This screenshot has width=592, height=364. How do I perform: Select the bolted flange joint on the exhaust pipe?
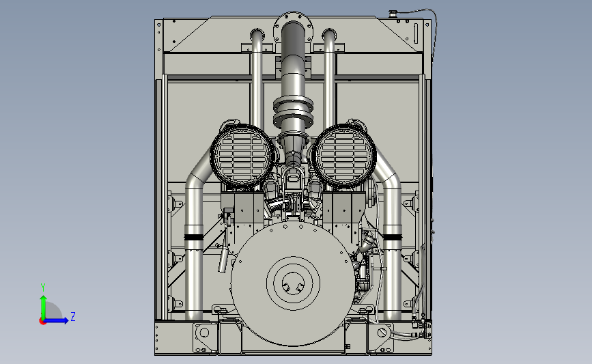coord(293,112)
